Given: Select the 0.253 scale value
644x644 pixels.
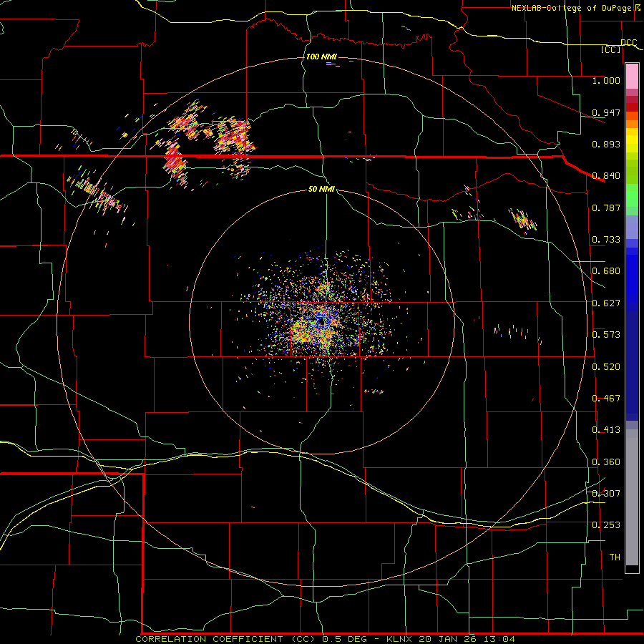Looking at the screenshot, I should pos(606,525).
